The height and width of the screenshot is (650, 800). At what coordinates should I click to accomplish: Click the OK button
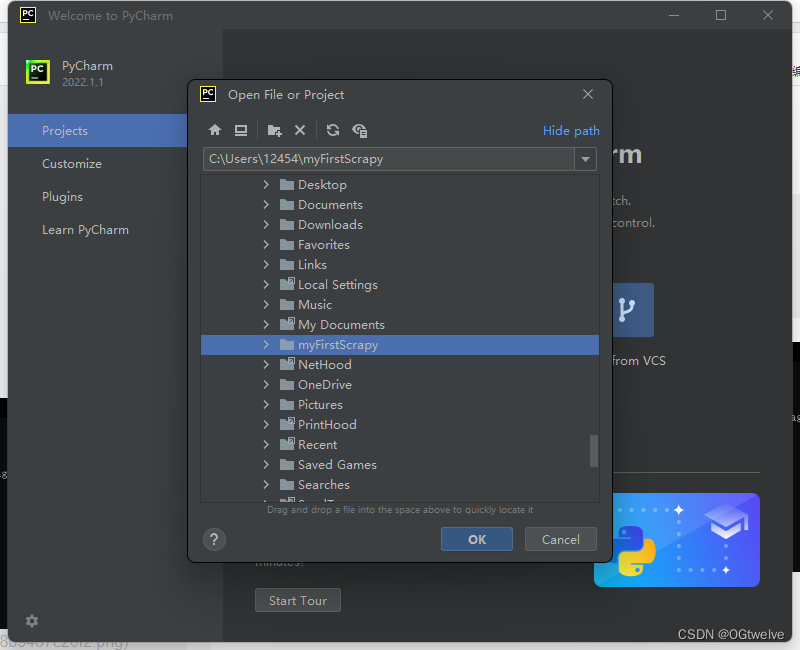[477, 539]
